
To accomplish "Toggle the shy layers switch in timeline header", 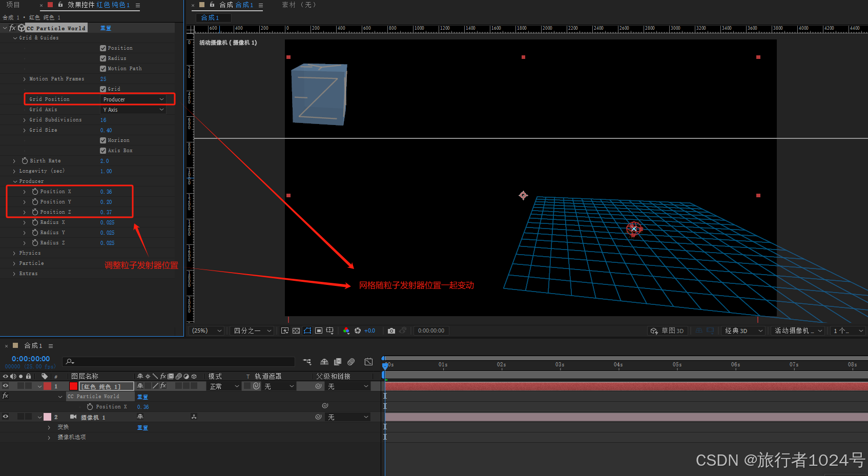I will pos(324,362).
